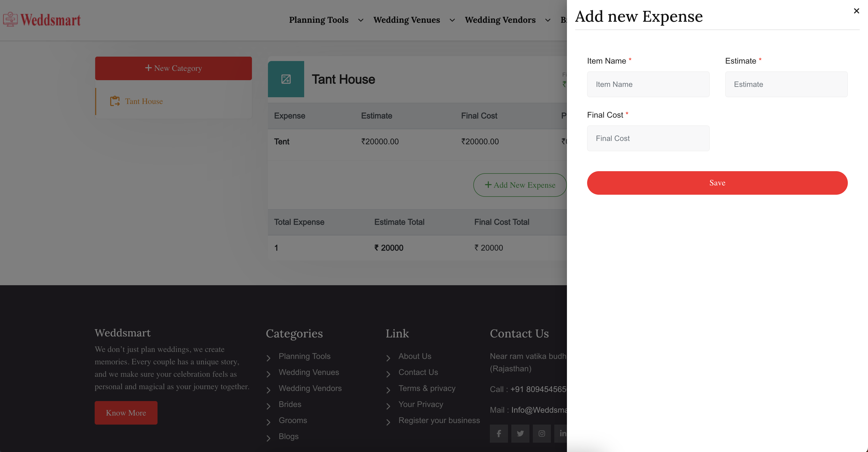Click the plus icon in New Category
The width and height of the screenshot is (868, 452).
[148, 68]
